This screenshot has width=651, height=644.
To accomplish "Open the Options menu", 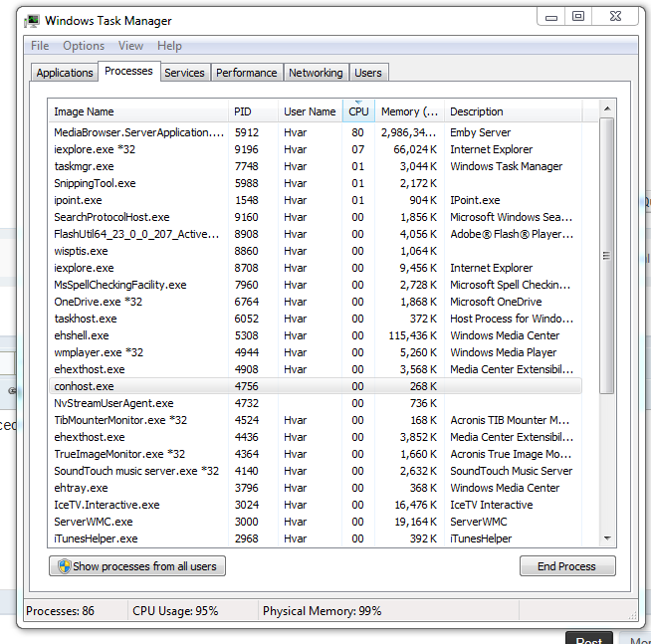I will coord(84,46).
